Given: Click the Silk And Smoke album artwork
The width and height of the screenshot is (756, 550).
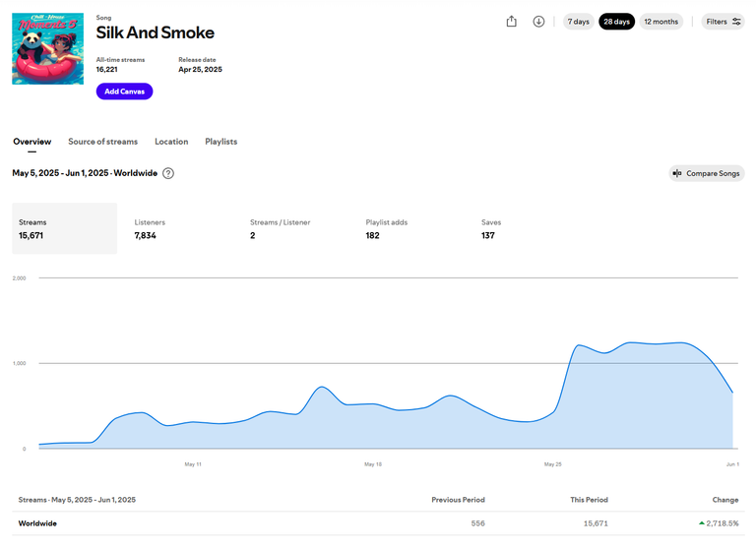Looking at the screenshot, I should [x=47, y=48].
